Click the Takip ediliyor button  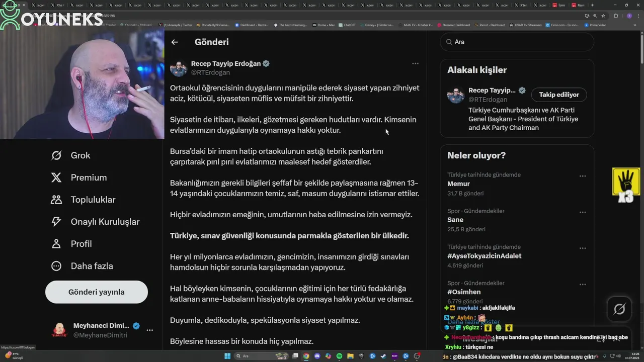[x=559, y=95]
